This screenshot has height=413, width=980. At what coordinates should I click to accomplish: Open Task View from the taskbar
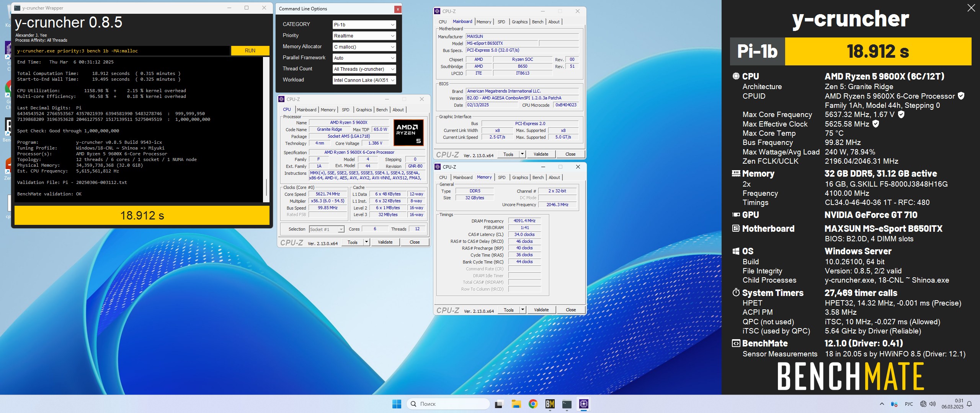point(499,404)
